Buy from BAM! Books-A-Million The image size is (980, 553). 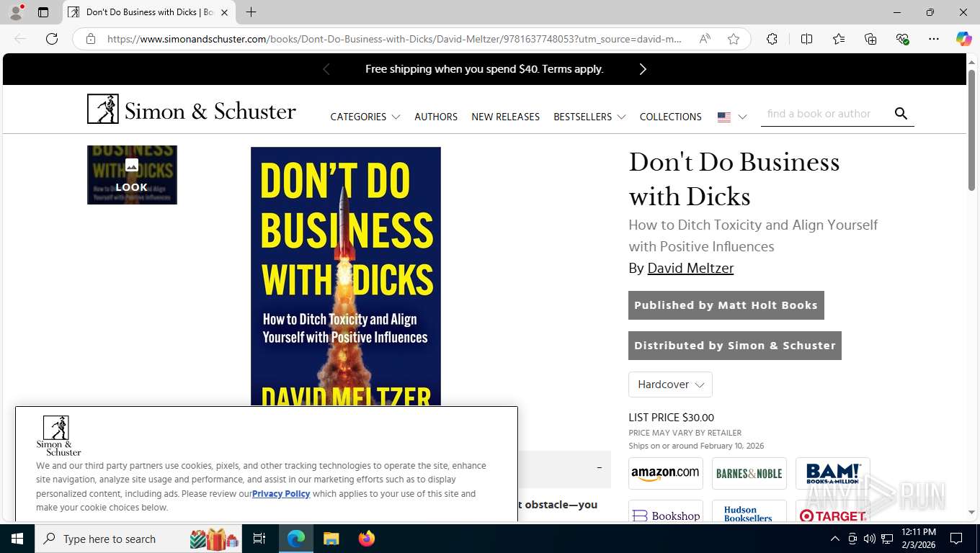833,473
